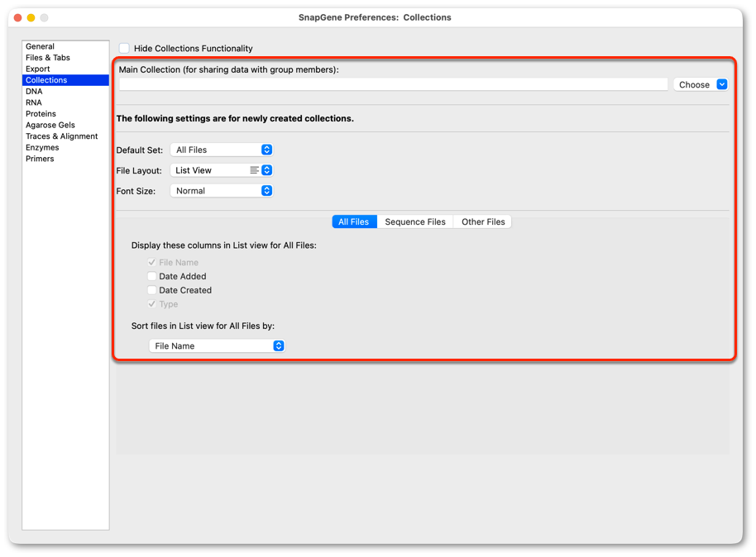Check the Date Added column option
Viewport: 756px width, 557px height.
(152, 276)
